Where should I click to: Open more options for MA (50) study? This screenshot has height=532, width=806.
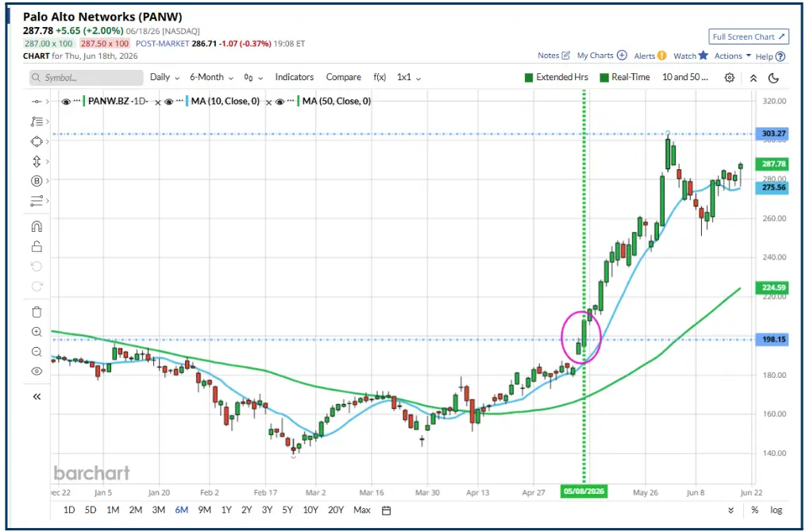click(x=291, y=102)
